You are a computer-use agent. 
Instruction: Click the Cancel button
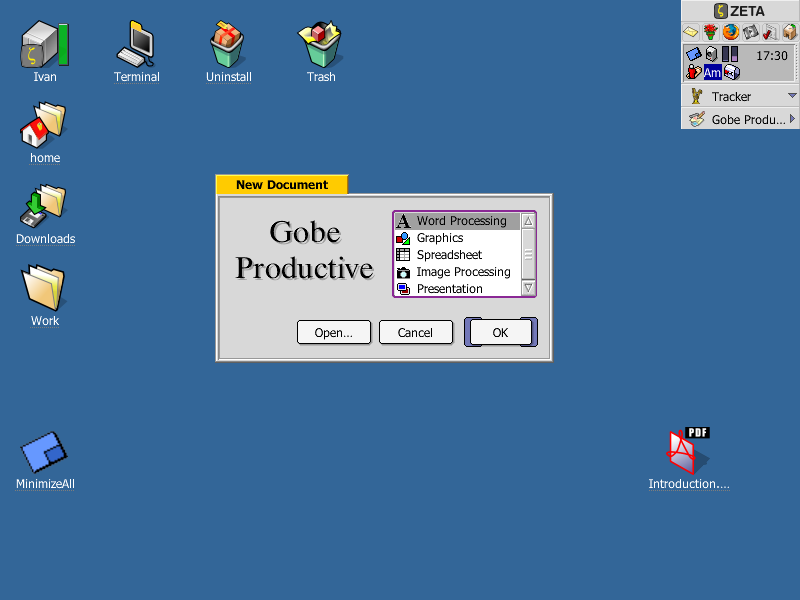click(x=415, y=333)
